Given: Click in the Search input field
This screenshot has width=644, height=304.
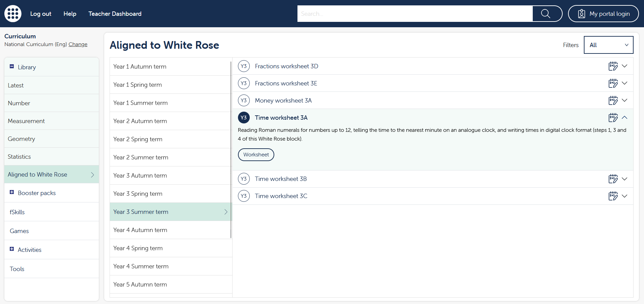Looking at the screenshot, I should [415, 13].
